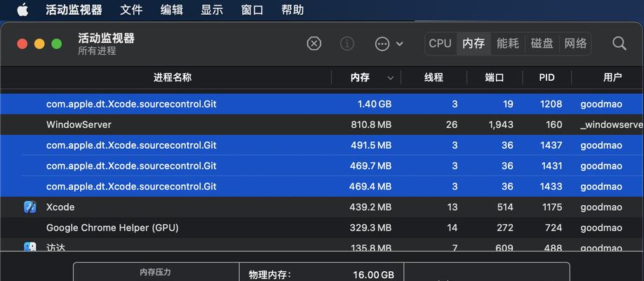Screen dimensions: 644x281
Task: Open the Apple menu
Action: click(x=22, y=10)
